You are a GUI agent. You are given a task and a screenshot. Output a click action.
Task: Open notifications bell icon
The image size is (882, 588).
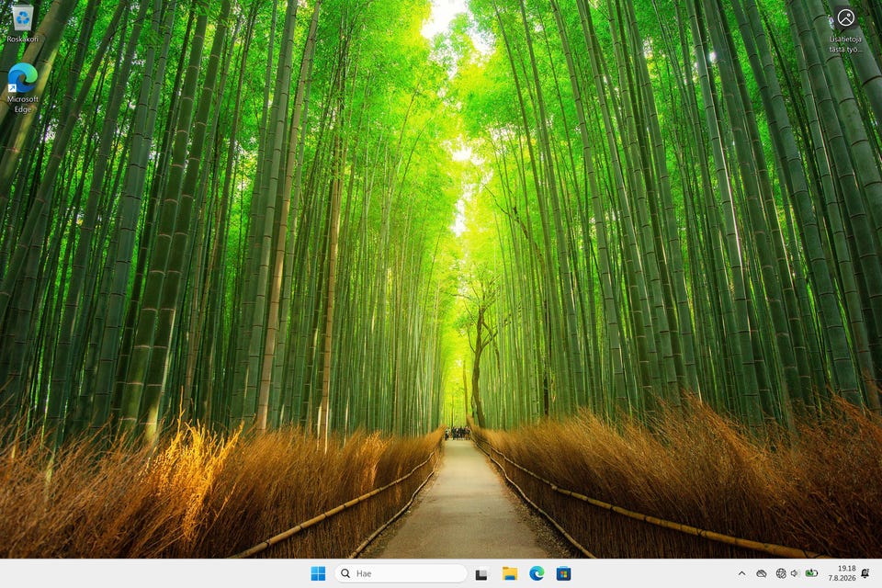(x=865, y=573)
